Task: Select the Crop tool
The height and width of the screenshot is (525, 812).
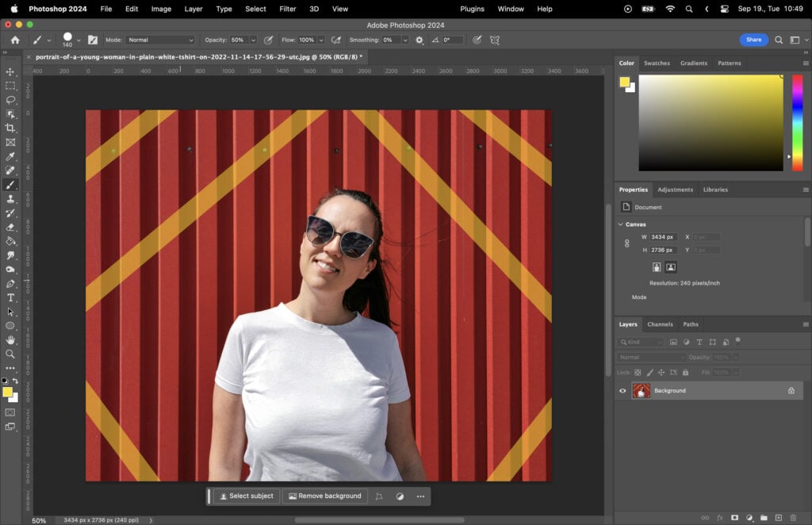Action: (x=11, y=125)
